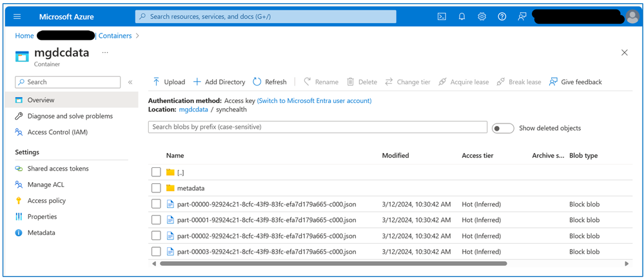Sort by the Modified column header
644x278 pixels.
click(x=396, y=156)
